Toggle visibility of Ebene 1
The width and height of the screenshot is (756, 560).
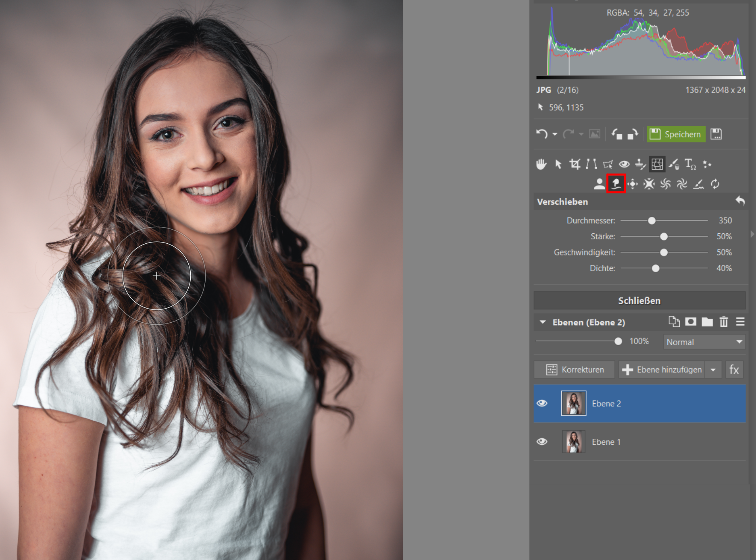tap(542, 442)
